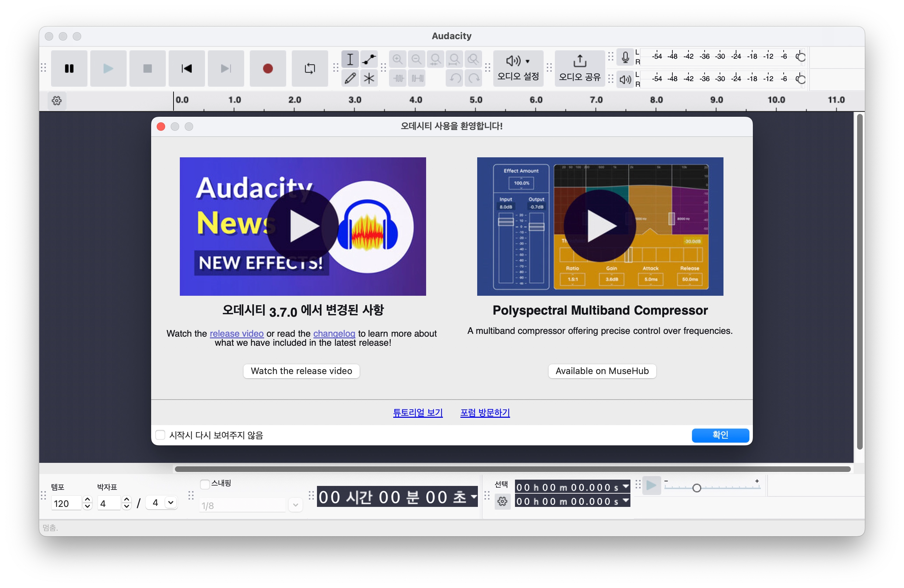
Task: Open selection end time format dropdown
Action: [x=626, y=501]
